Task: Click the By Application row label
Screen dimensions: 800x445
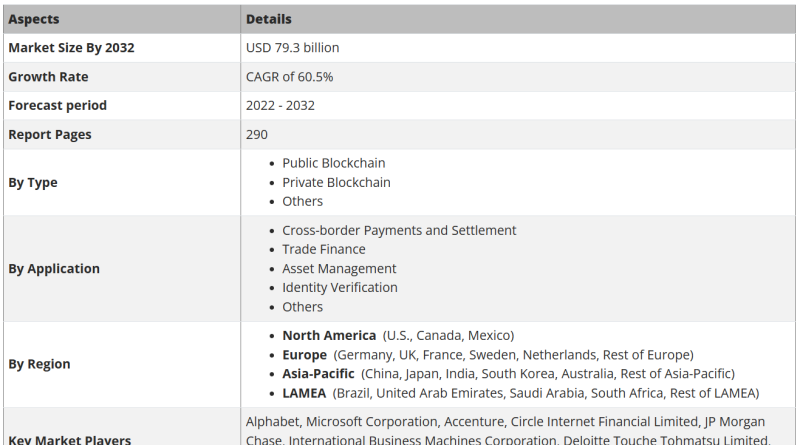Action: 54,269
